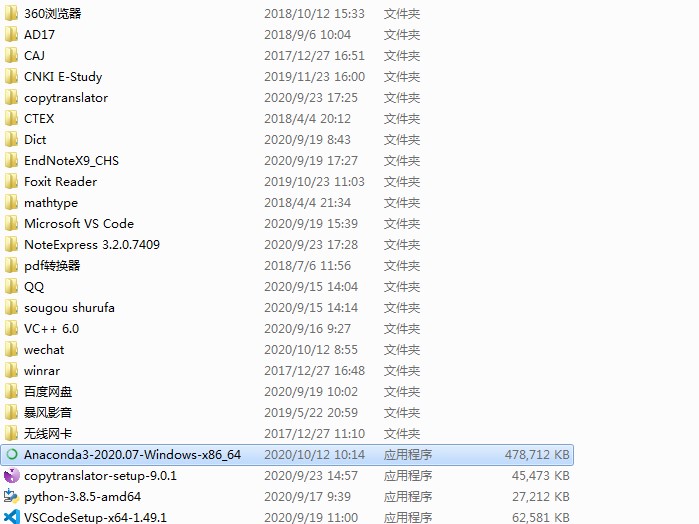This screenshot has height=524, width=699.
Task: Click the size value 478,712 KB
Action: coord(537,454)
